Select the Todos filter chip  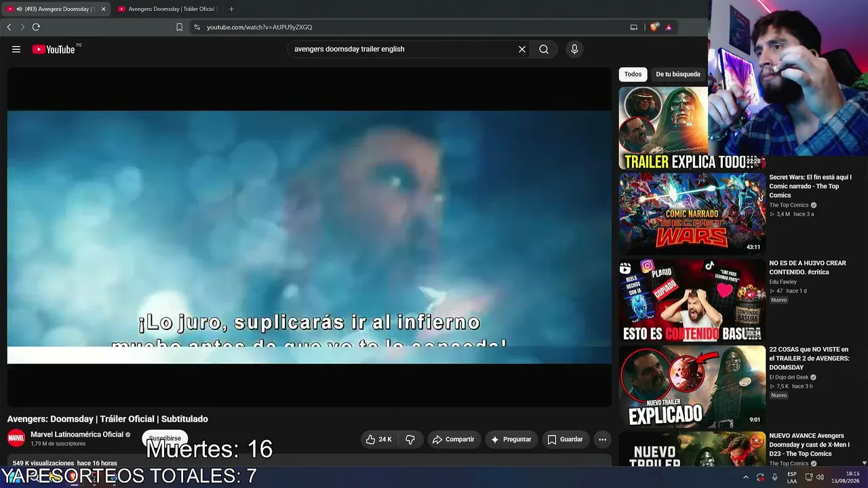point(633,75)
